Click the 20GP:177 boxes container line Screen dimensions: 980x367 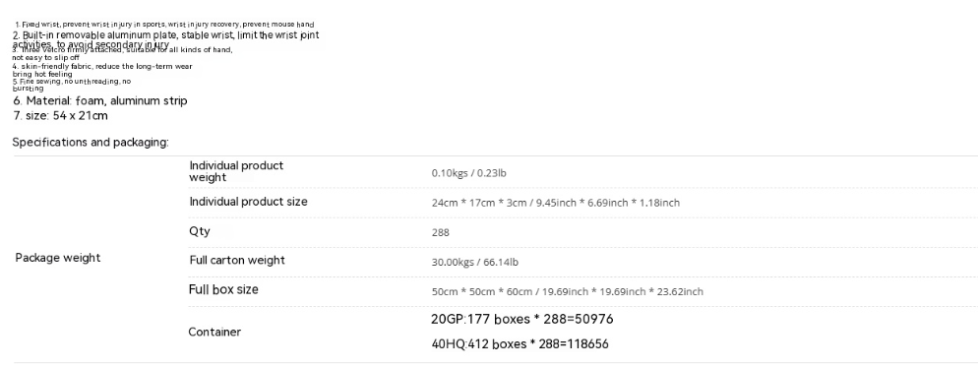coord(521,320)
